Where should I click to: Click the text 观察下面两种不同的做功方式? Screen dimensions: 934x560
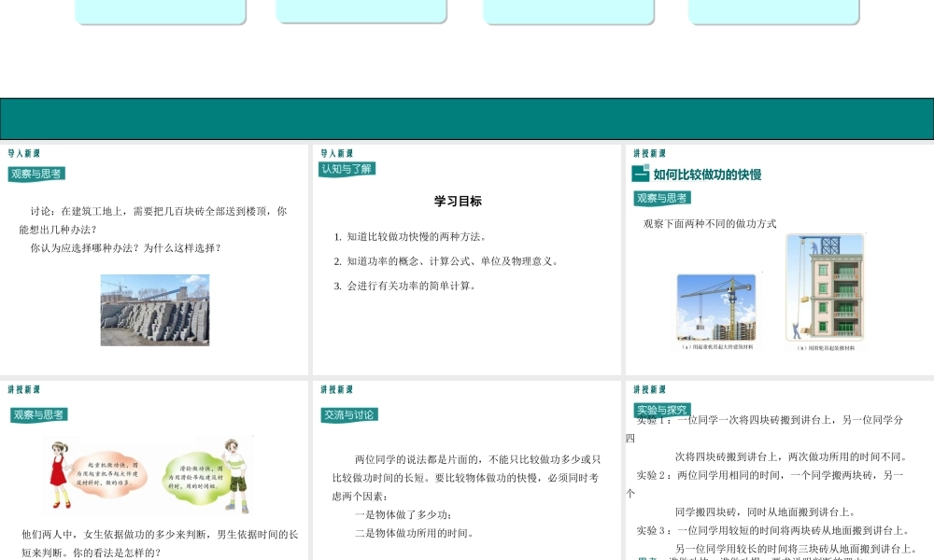pos(710,224)
